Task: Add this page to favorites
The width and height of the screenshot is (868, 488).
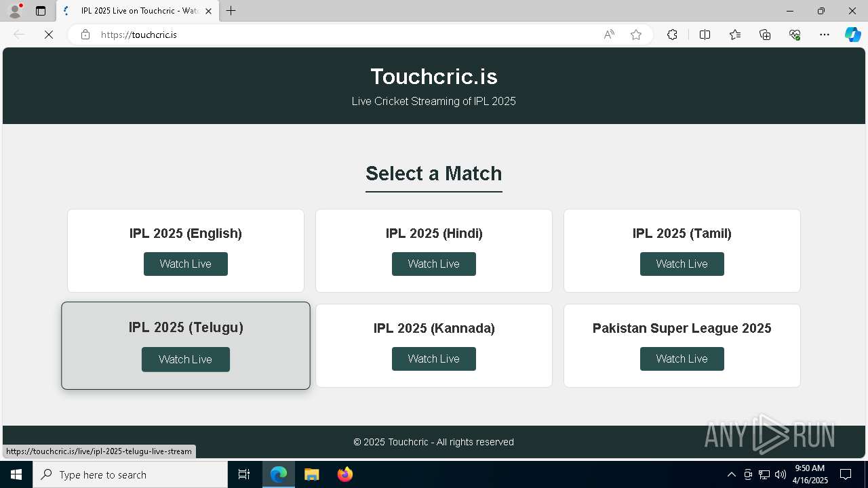Action: 636,35
